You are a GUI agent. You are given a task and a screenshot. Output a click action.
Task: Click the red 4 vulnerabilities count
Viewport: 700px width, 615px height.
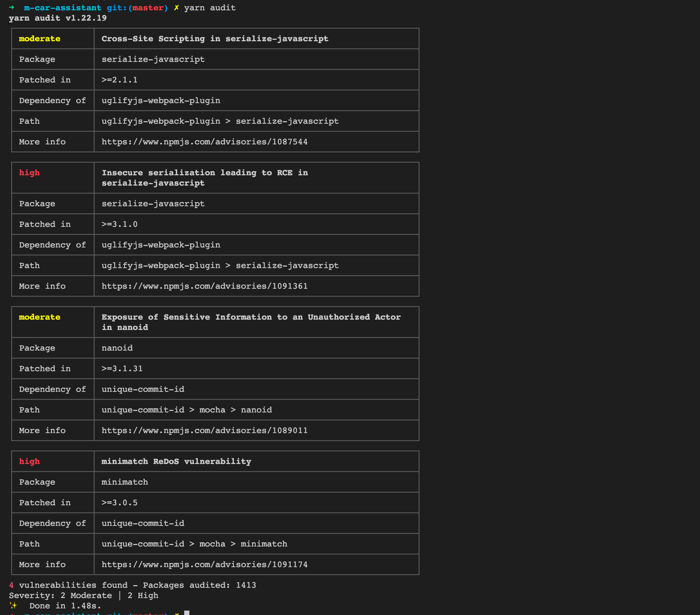coord(11,585)
